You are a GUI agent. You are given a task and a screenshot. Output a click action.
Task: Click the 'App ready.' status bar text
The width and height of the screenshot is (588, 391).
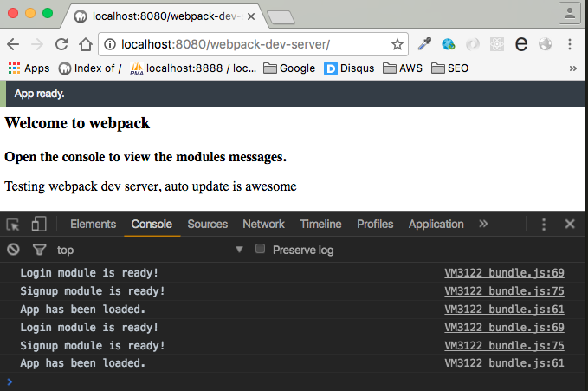pyautogui.click(x=39, y=94)
